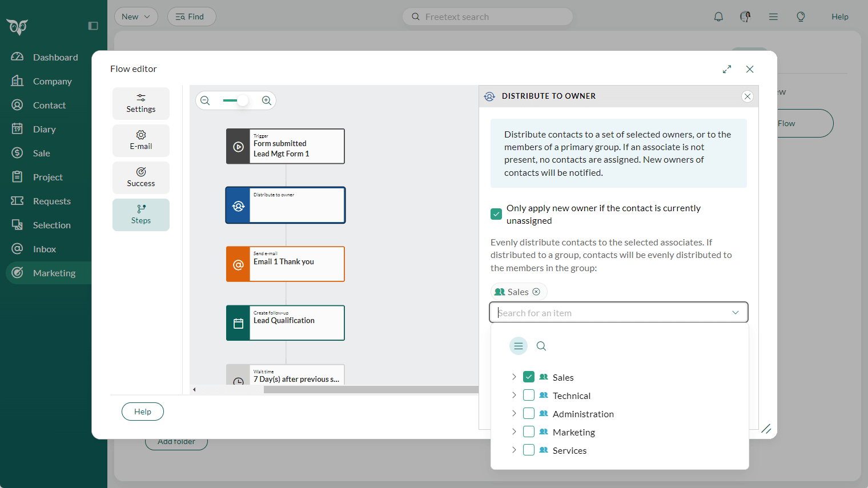Click the Help button in the Flow editor
Image resolution: width=868 pixels, height=488 pixels.
(x=142, y=411)
